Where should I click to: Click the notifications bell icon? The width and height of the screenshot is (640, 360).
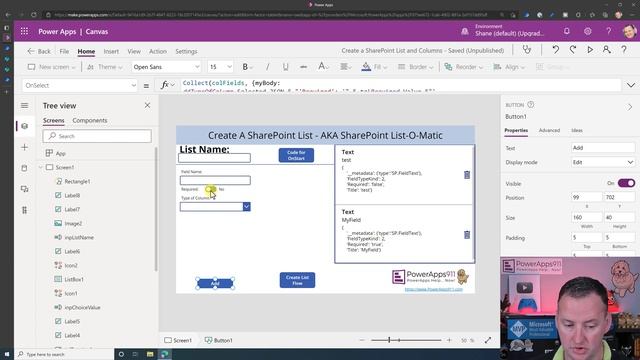567,31
